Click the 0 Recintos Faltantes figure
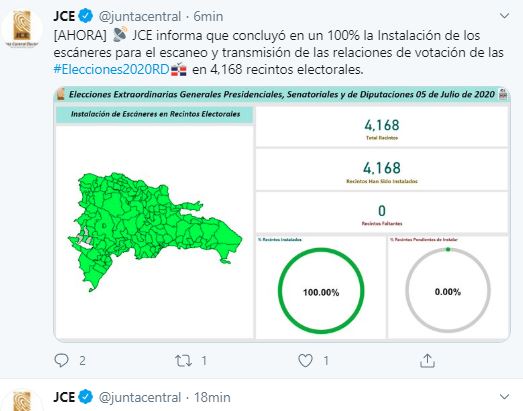This screenshot has height=411, width=523. pos(382,211)
